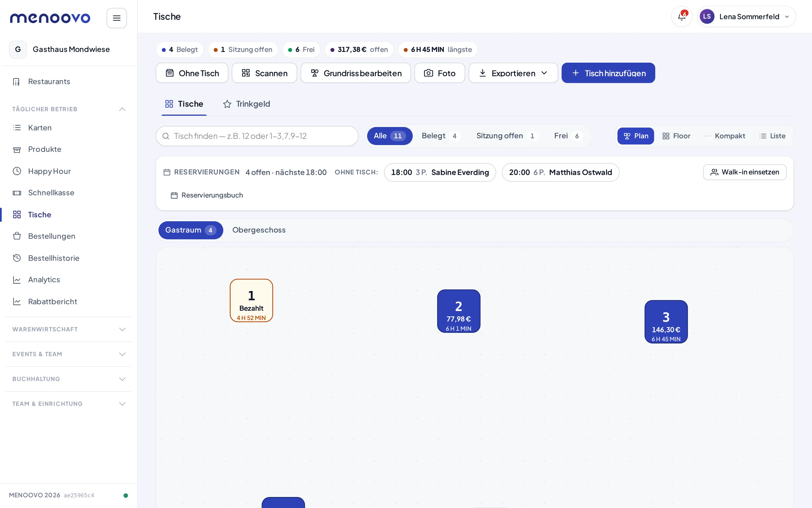Select the Tische tab

(184, 104)
